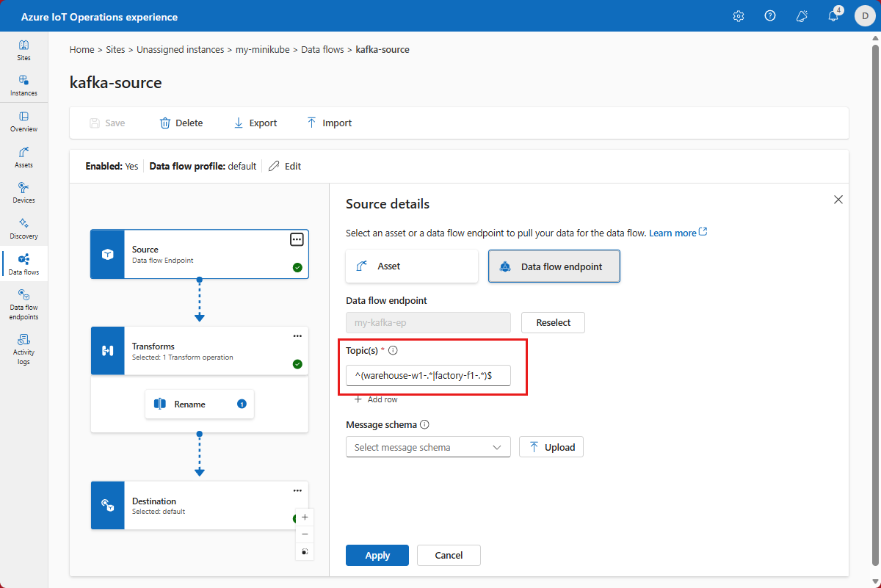Select the Rename transform operation
Screen dimensions: 881x588
click(200, 404)
